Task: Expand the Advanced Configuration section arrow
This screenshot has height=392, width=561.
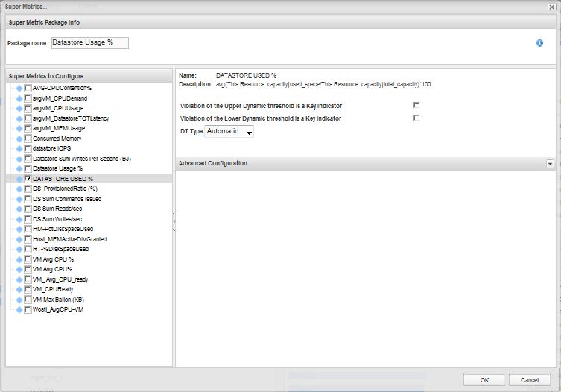Action: (550, 163)
